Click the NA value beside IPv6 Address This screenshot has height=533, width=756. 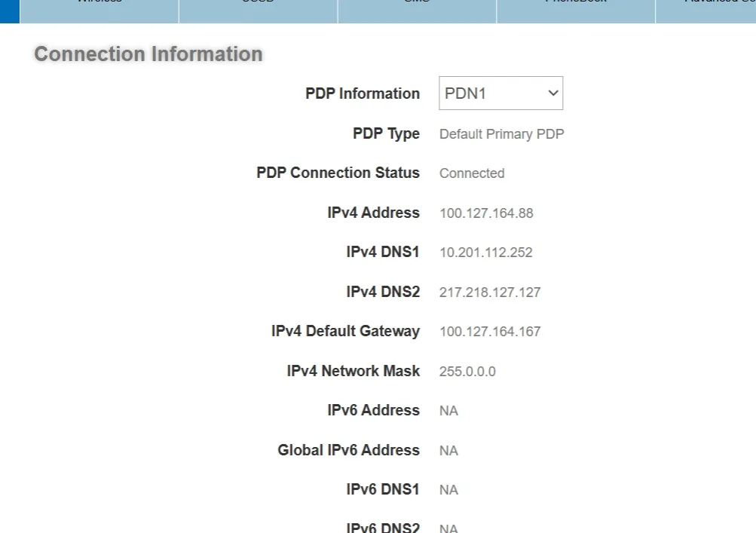(448, 411)
